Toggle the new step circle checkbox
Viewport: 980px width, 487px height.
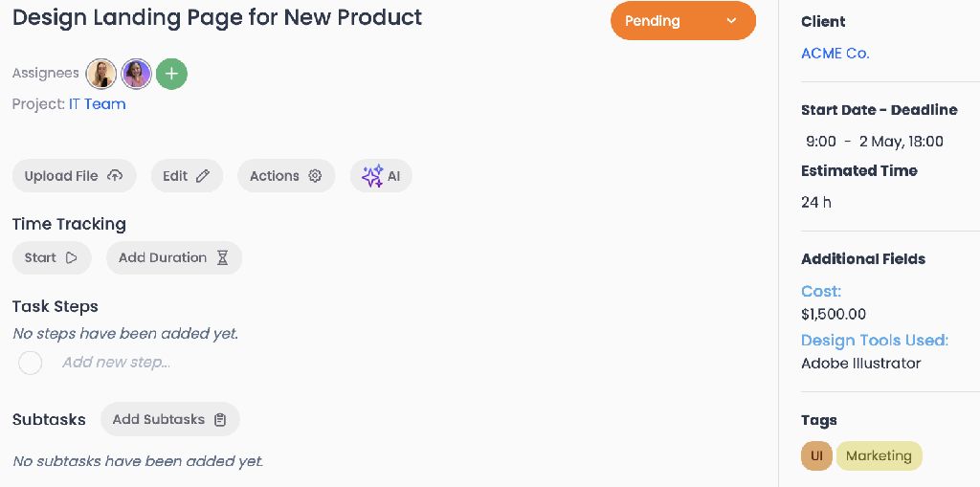pos(31,363)
